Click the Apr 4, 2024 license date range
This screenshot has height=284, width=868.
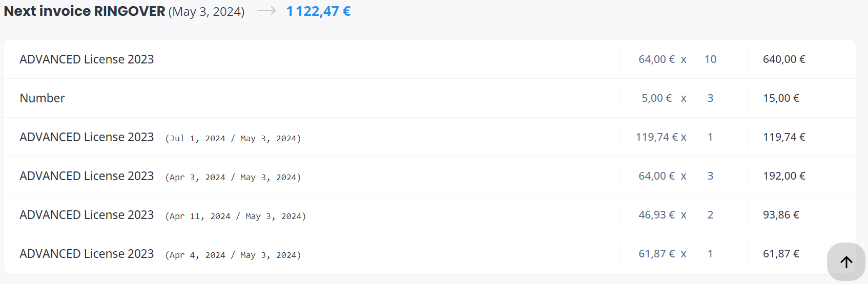pos(233,255)
